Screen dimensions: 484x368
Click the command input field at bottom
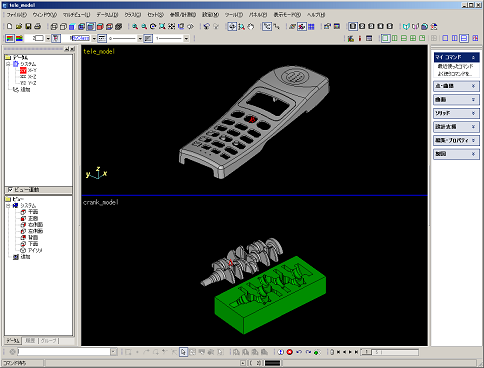click(64, 352)
